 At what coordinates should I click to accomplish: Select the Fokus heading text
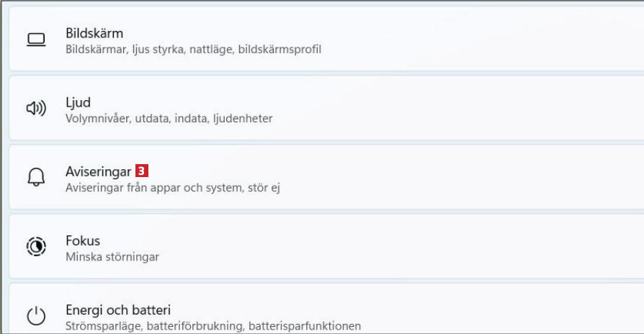point(83,240)
